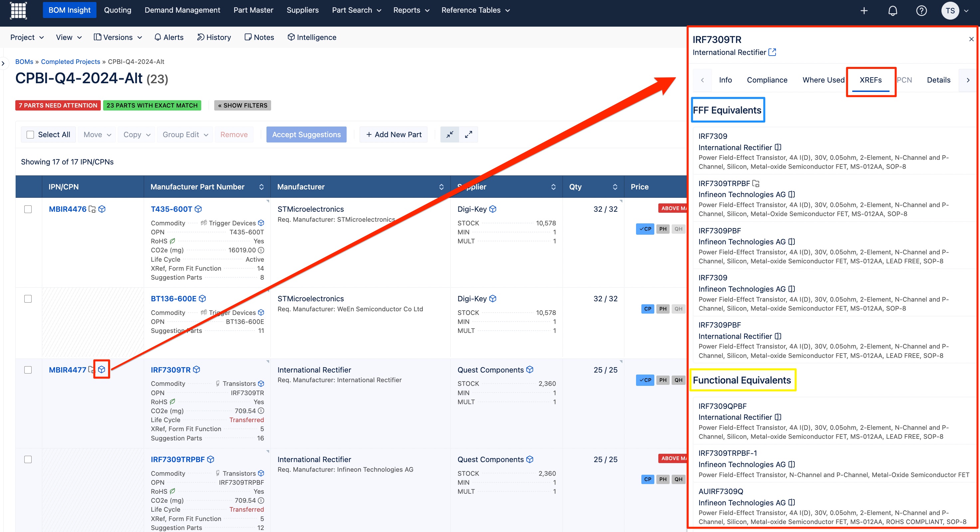Sort by Qty column header
Screen dimensions: 980x532
coord(593,187)
